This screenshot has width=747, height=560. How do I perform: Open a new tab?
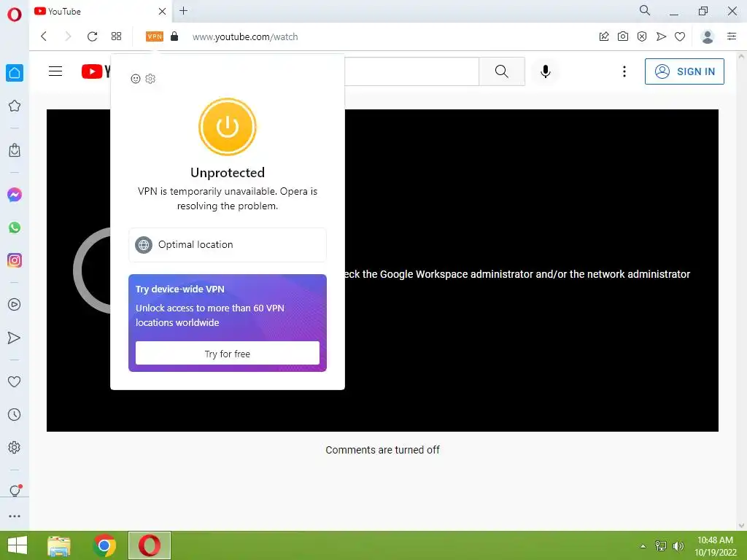click(183, 10)
